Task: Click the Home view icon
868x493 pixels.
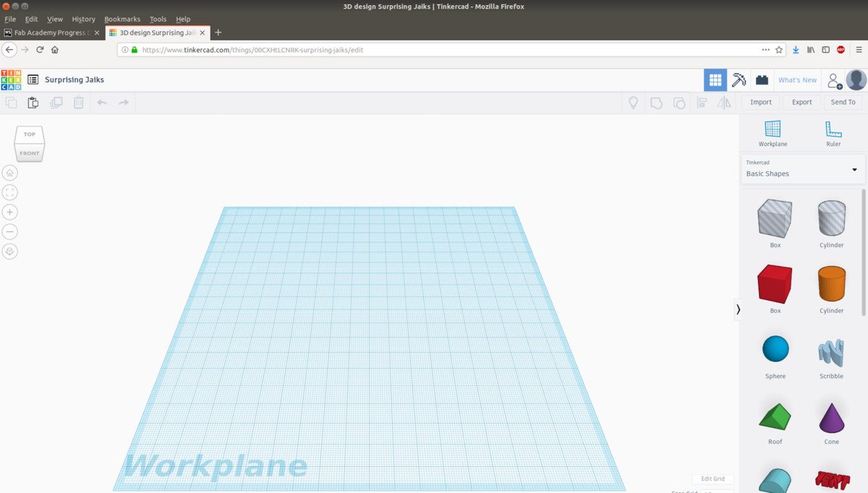Action: [10, 173]
